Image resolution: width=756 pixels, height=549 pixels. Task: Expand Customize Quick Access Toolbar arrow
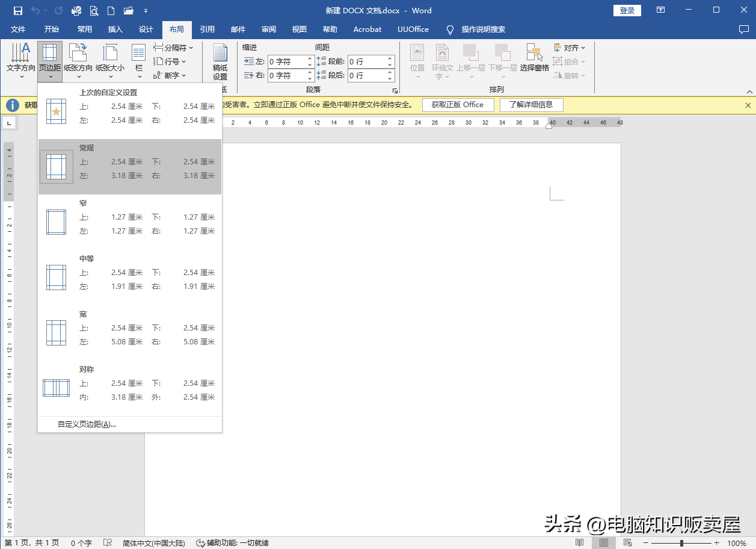tap(146, 11)
